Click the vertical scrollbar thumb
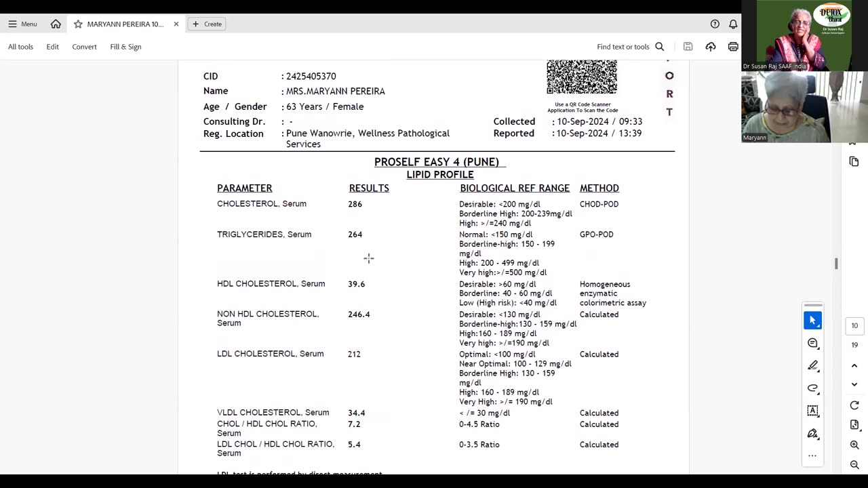Image resolution: width=868 pixels, height=488 pixels. click(836, 264)
